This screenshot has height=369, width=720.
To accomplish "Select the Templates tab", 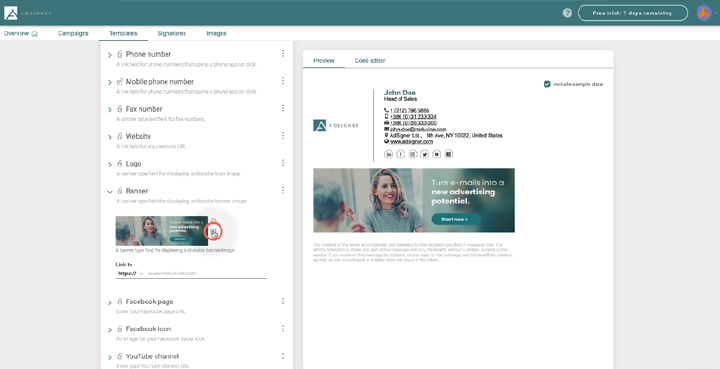I will pyautogui.click(x=123, y=34).
